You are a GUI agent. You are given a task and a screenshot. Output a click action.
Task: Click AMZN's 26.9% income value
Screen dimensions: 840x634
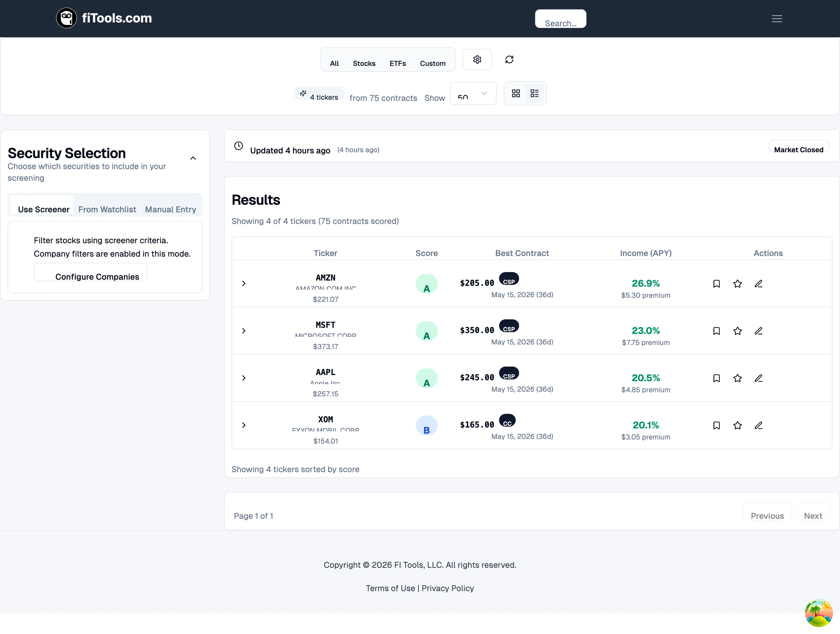click(x=645, y=283)
